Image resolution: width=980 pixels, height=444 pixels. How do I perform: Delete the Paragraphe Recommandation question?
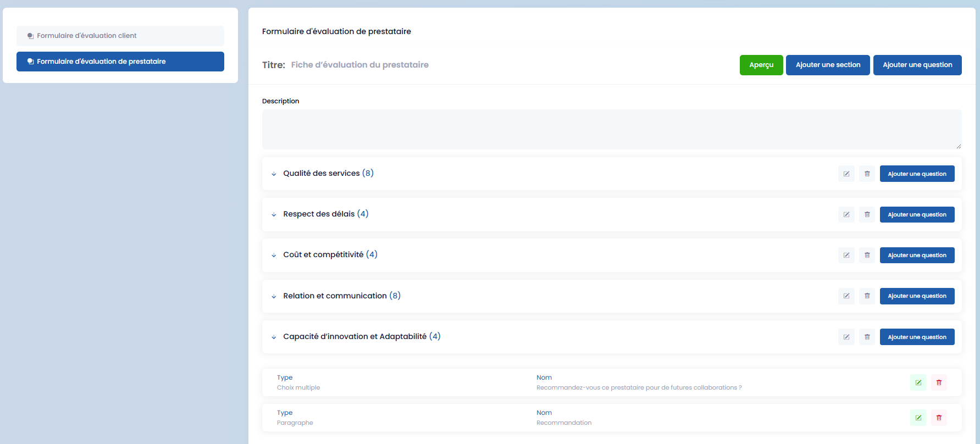coord(939,418)
